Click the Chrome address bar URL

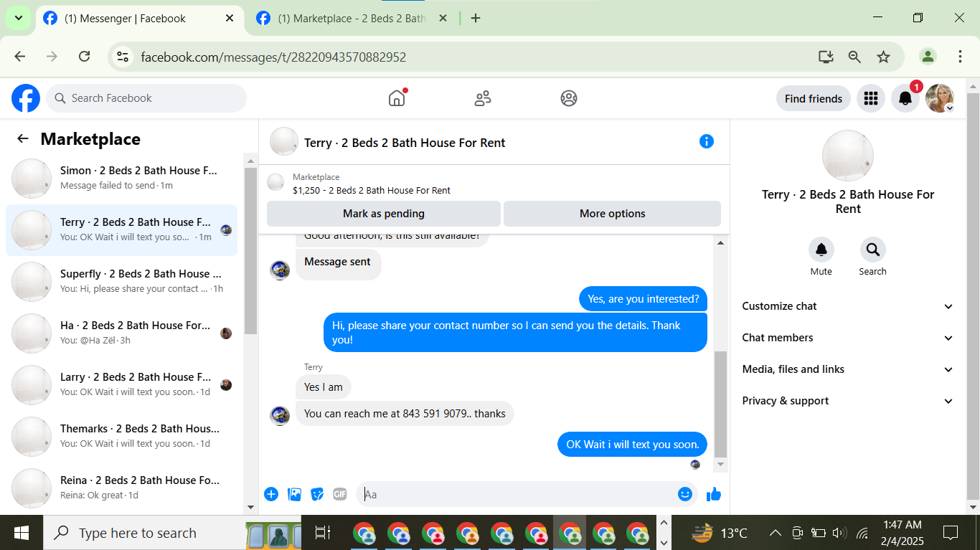pyautogui.click(x=274, y=57)
